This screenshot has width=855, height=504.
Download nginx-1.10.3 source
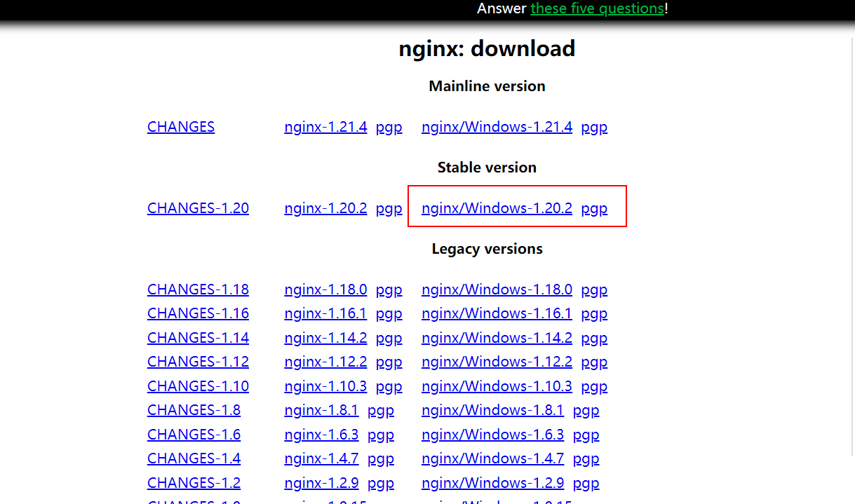pos(325,386)
